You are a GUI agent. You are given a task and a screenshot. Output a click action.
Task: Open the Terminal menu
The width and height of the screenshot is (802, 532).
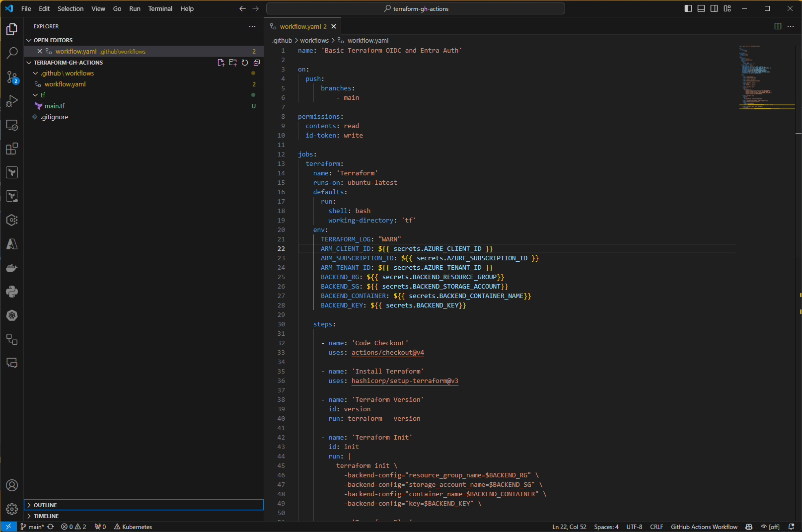[x=160, y=8]
